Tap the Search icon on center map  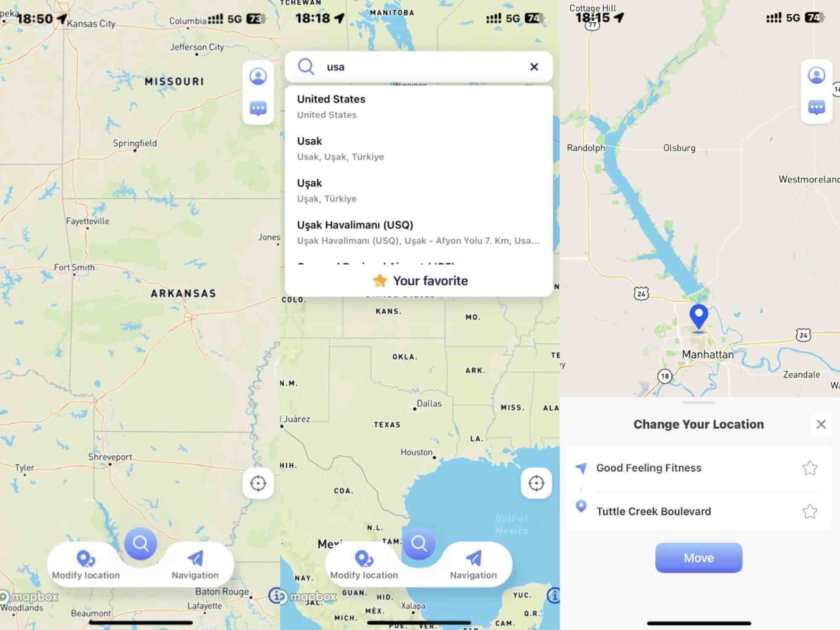point(419,543)
